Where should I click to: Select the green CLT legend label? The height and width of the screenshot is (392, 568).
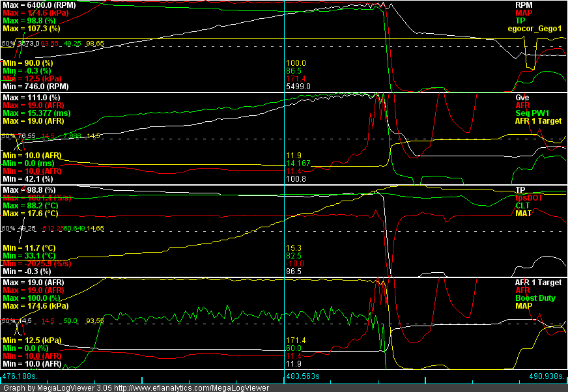[x=522, y=205]
